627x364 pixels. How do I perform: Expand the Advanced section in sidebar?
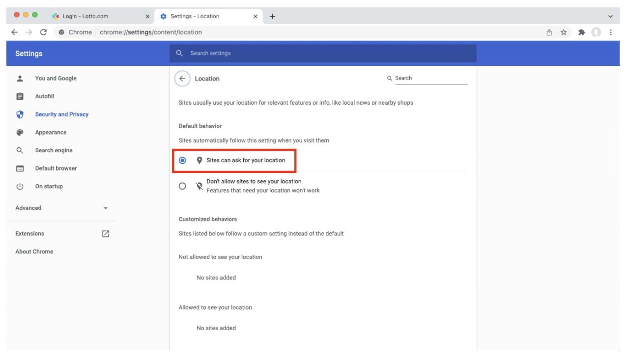(61, 208)
